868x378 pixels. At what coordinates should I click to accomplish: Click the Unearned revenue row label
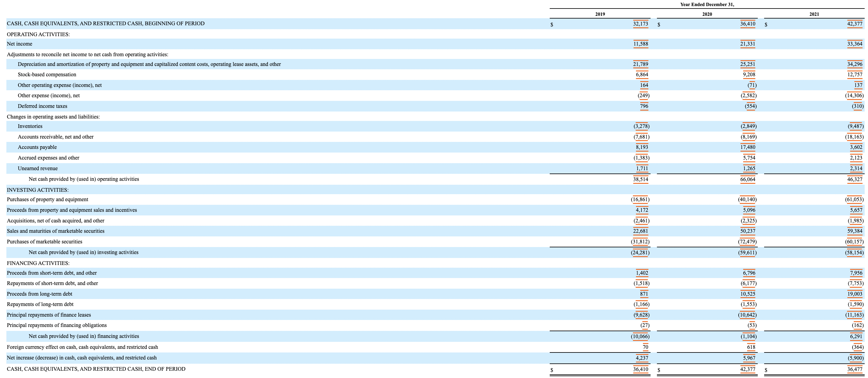38,168
